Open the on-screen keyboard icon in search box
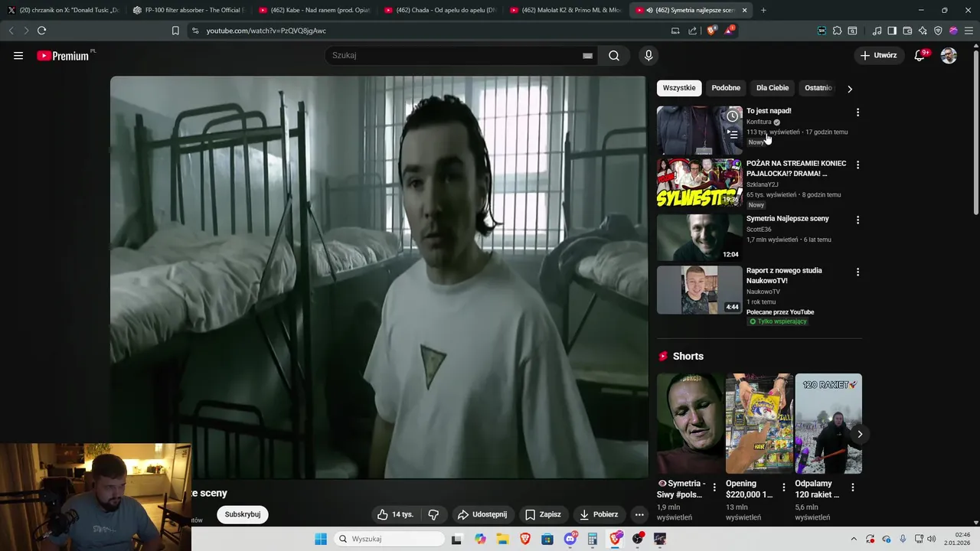 (x=587, y=55)
